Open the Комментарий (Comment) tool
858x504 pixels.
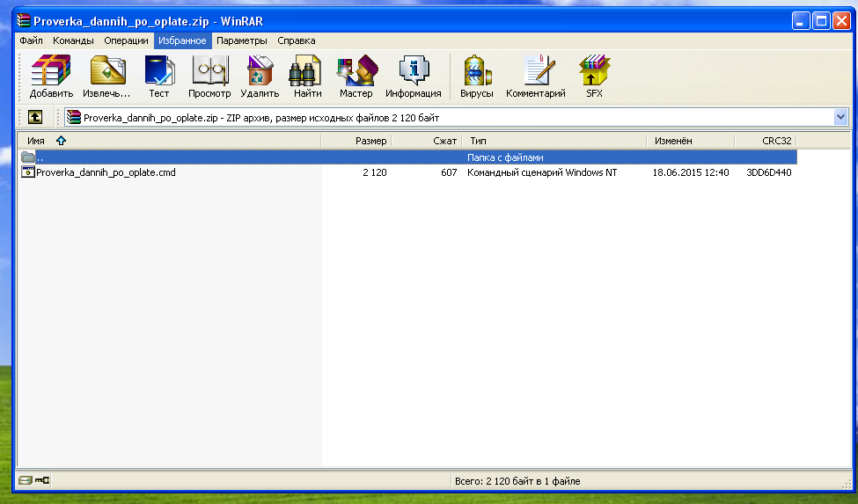click(536, 76)
